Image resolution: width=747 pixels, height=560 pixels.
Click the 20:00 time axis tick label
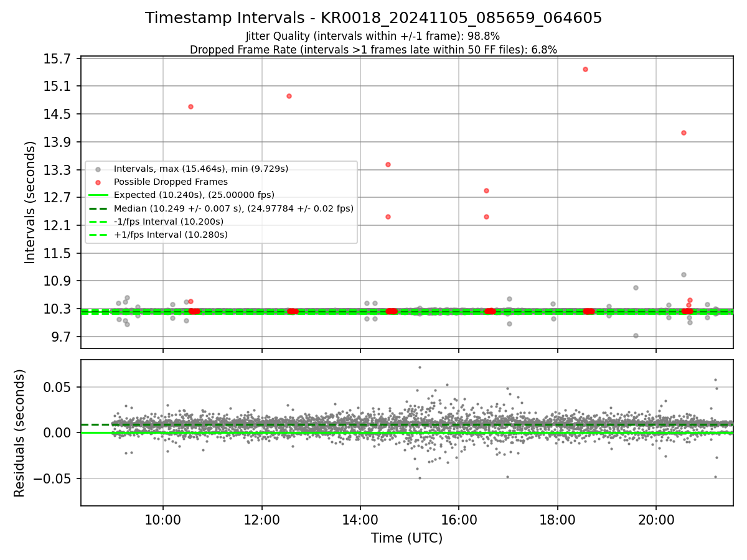(x=656, y=520)
